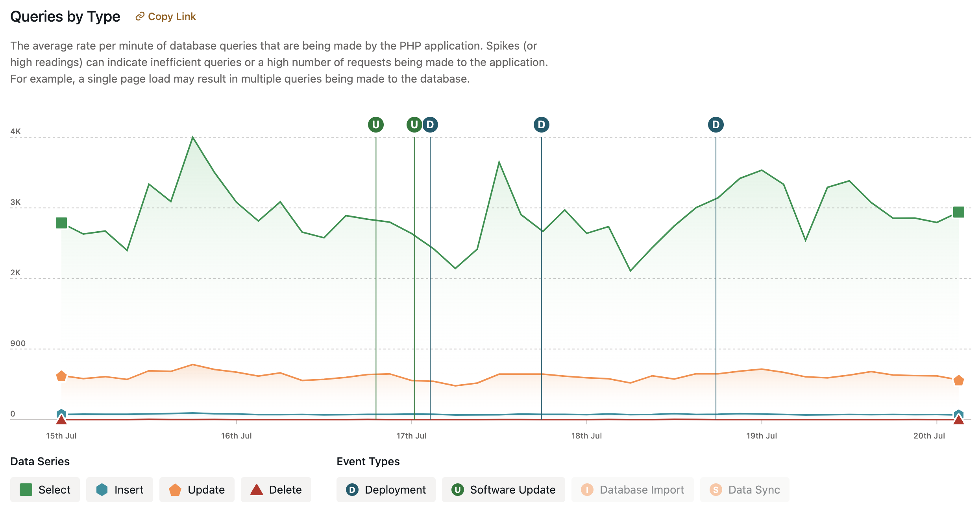
Task: Click the first 'U' software update marker
Action: (x=376, y=124)
